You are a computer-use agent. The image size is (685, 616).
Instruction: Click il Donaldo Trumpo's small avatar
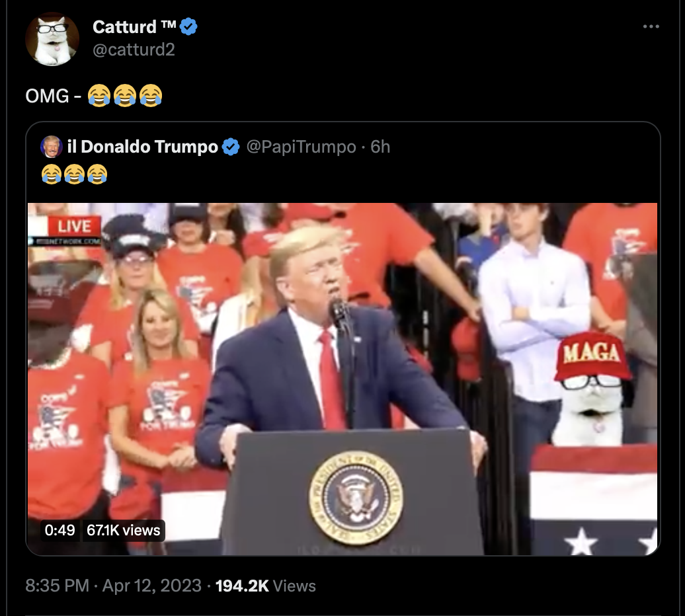coord(51,147)
